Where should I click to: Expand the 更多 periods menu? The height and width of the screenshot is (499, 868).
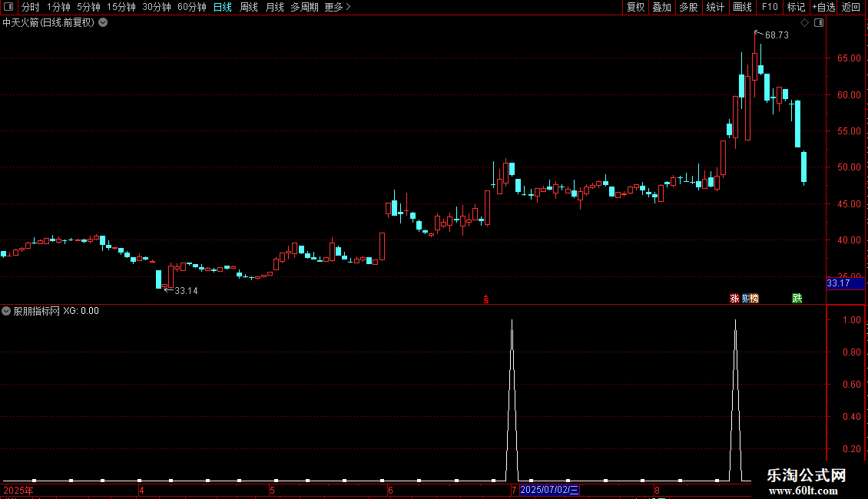point(337,7)
